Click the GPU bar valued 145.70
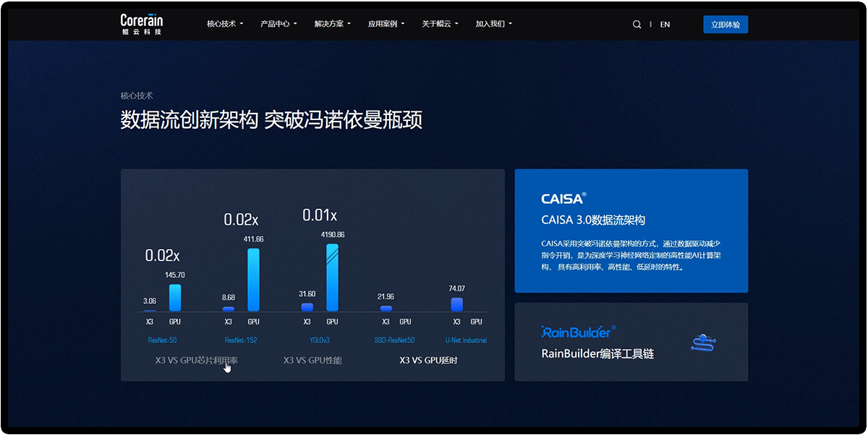The width and height of the screenshot is (868, 435). click(175, 297)
